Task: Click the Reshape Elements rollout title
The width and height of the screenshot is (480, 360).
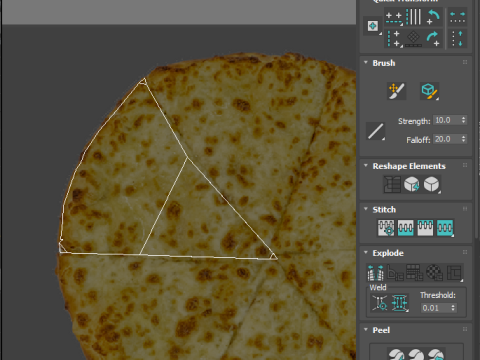Action: [x=409, y=166]
